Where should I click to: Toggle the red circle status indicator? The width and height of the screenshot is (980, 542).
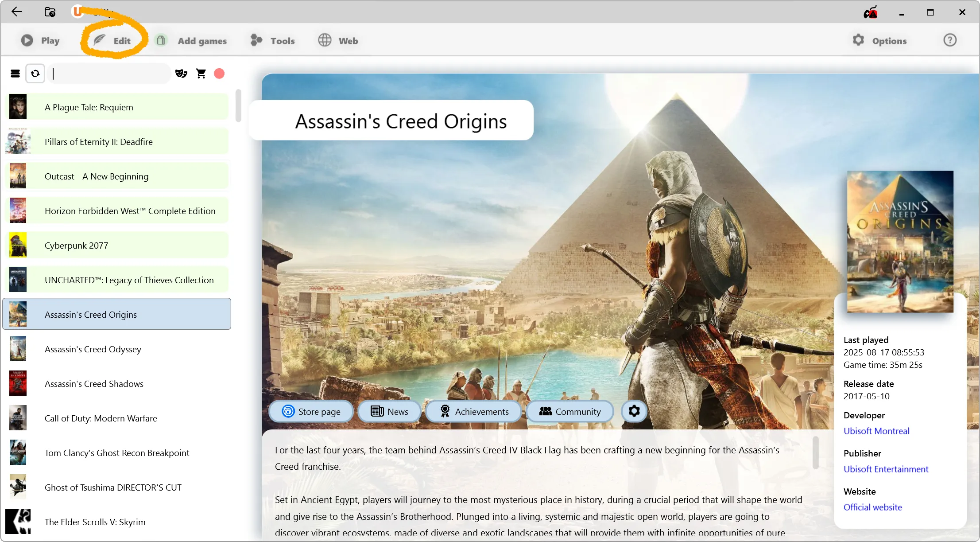click(219, 74)
